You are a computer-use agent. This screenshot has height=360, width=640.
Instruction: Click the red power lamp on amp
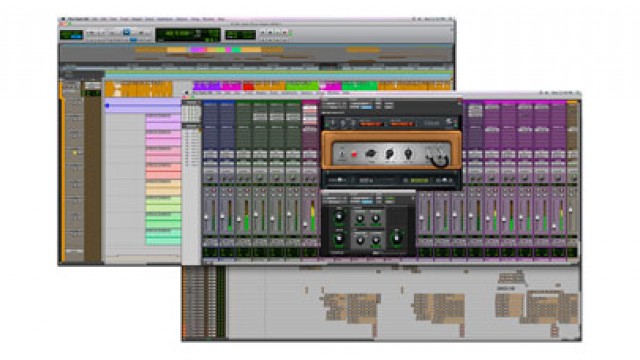tap(354, 154)
